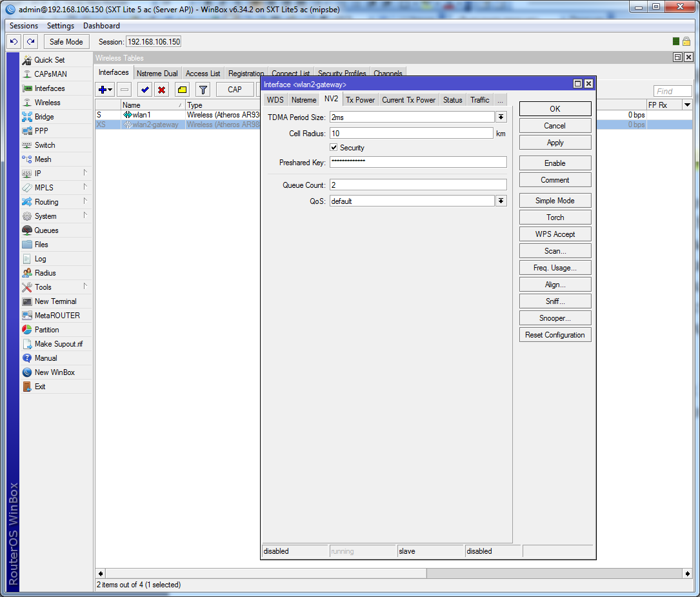
Task: Expand the TDMA Period Size dropdown
Action: click(x=501, y=117)
